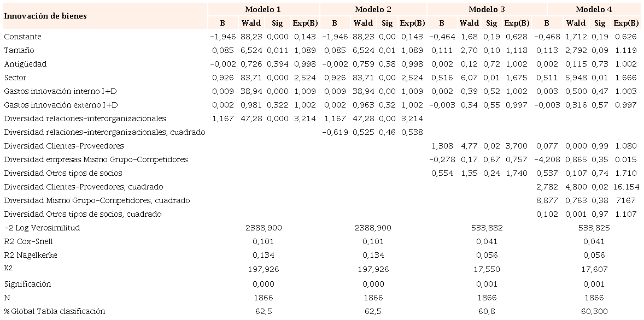The width and height of the screenshot is (644, 320).
Task: Click the 'R2 Cox-Snell' row label
Action: pos(28,241)
